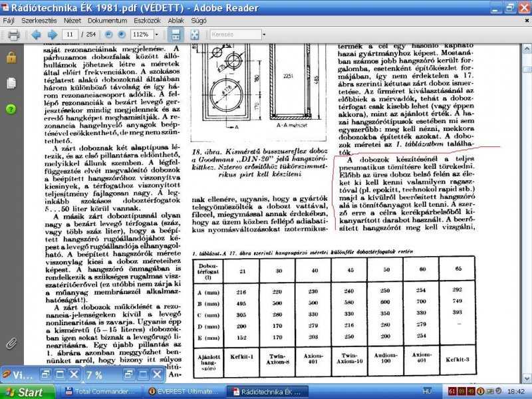Open the Windows Start menu
532x399 pixels.
[x=27, y=392]
